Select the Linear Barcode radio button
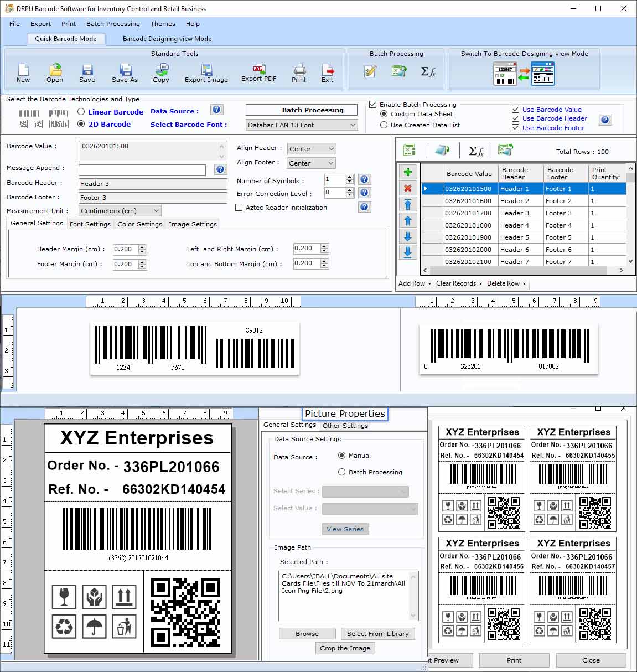 [x=81, y=112]
